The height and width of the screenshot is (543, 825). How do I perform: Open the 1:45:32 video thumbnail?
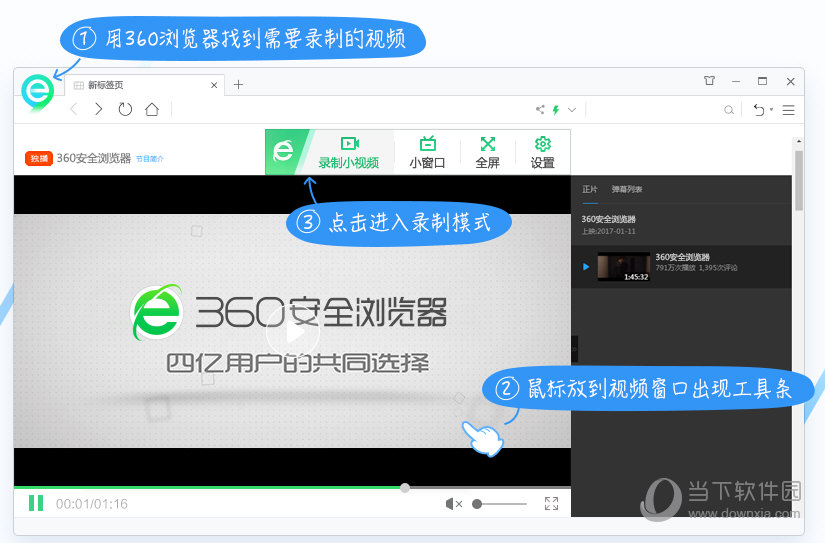click(x=623, y=267)
